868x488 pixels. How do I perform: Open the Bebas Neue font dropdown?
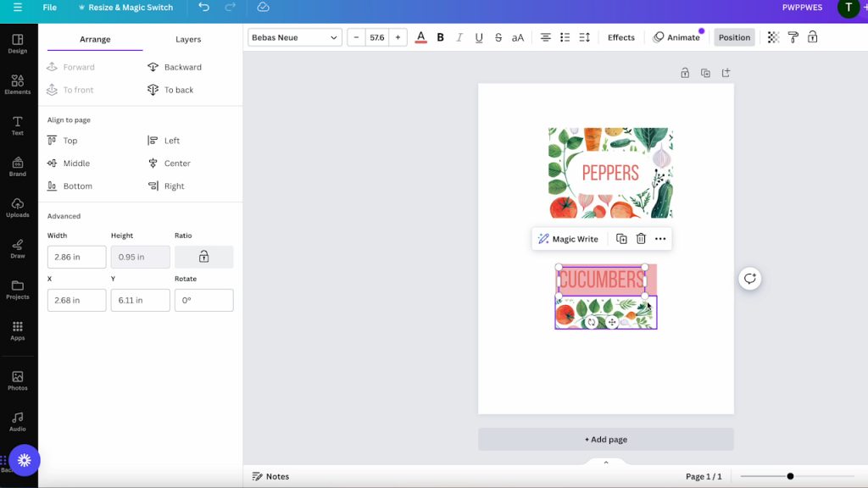295,37
